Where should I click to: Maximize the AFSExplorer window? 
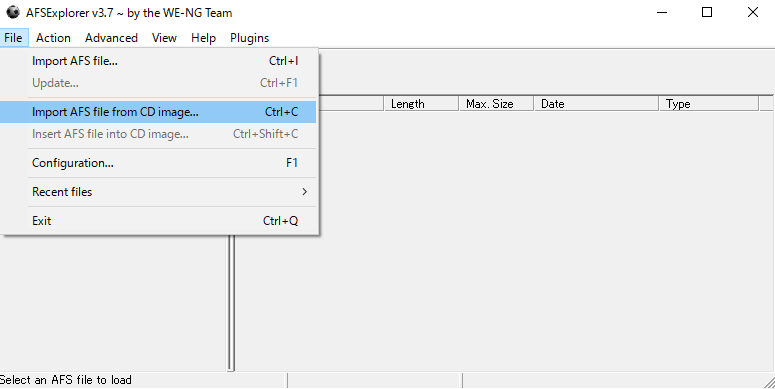tap(707, 12)
